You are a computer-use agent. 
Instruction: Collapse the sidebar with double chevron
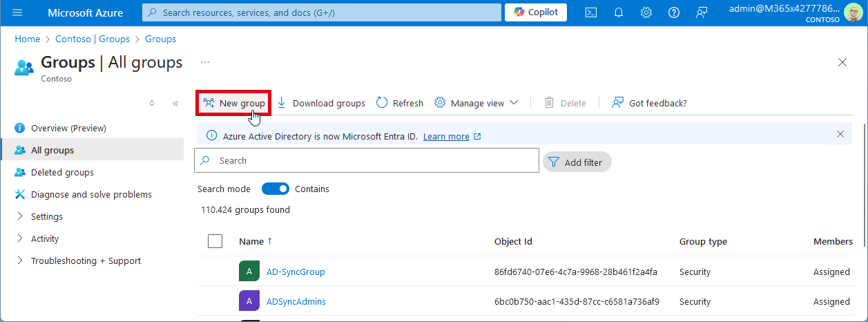coord(175,103)
